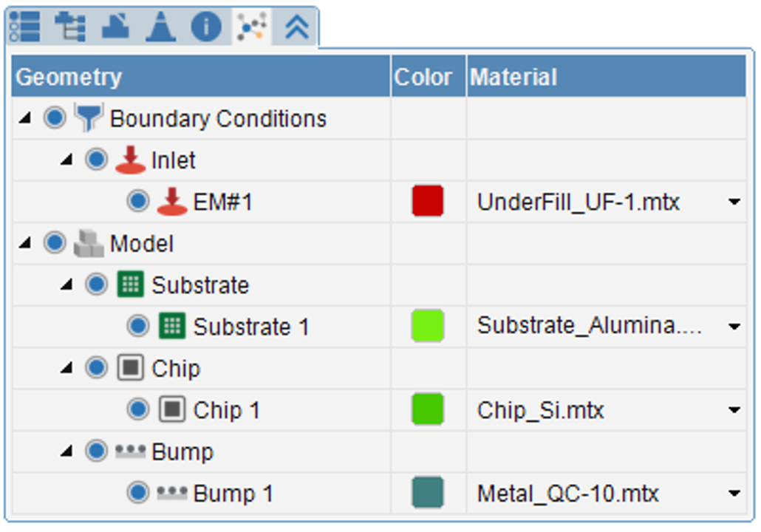Click the green Substrate 1 grid icon
Viewport: 761px width, 532px height.
tap(172, 326)
